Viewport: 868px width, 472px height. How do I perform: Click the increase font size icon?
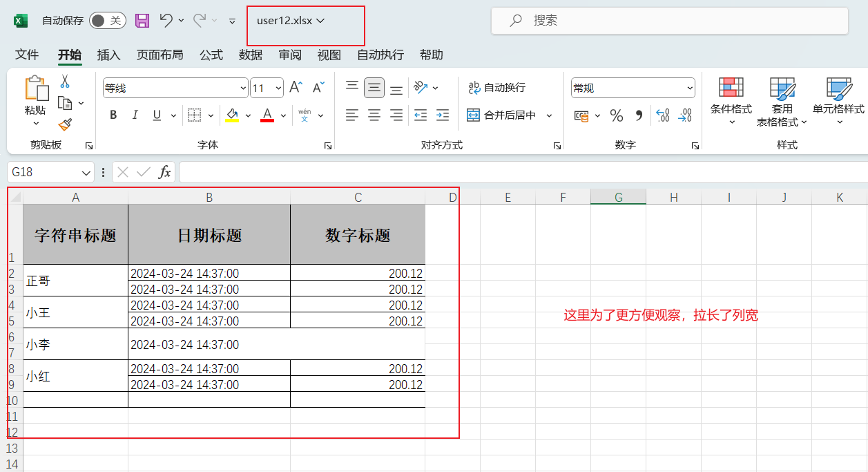click(x=296, y=88)
